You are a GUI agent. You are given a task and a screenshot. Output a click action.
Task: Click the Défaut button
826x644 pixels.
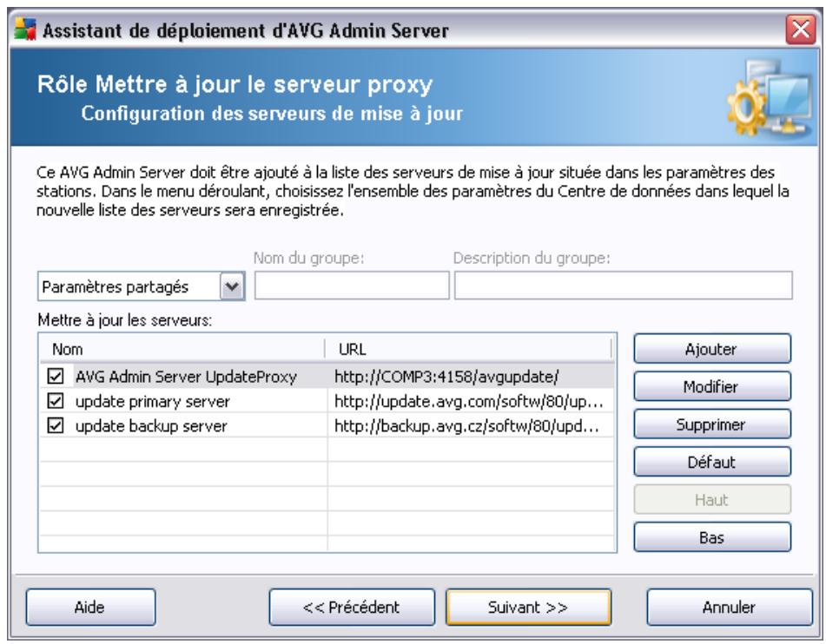712,462
